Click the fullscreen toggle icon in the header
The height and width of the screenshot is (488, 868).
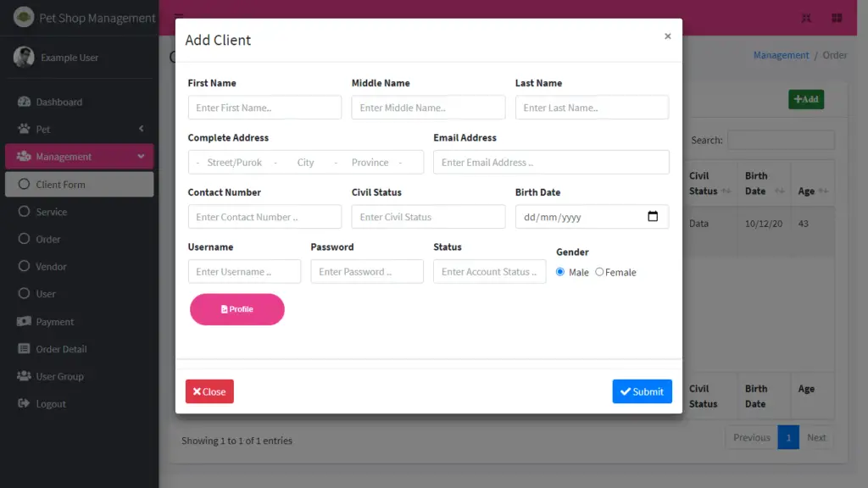click(x=806, y=17)
